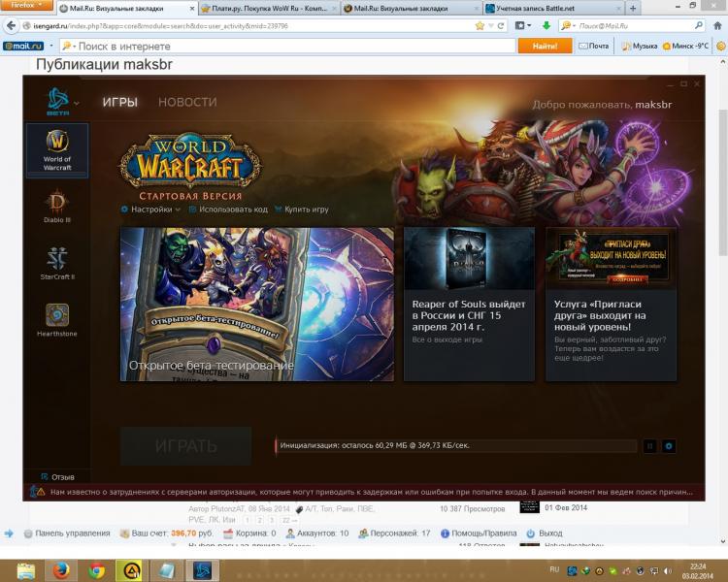Open Пригласи друга news card
The width and height of the screenshot is (728, 582).
[x=611, y=304]
